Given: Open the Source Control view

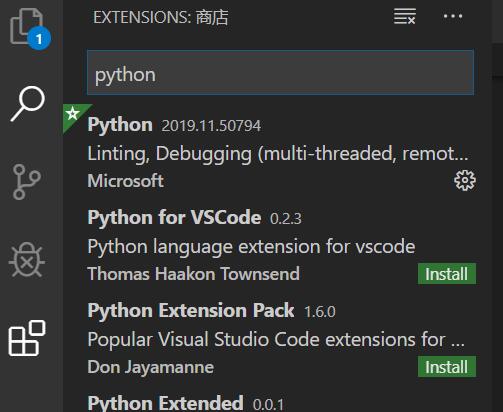Looking at the screenshot, I should pos(27,182).
